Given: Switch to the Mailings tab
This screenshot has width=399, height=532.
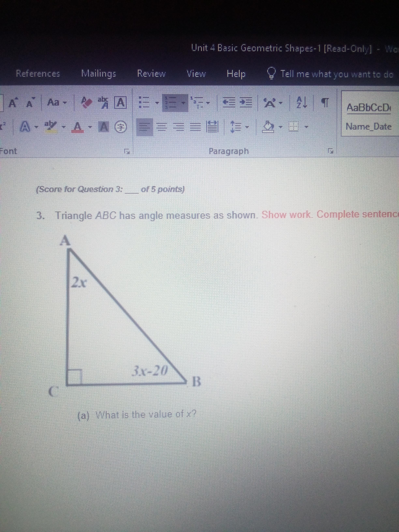Looking at the screenshot, I should pyautogui.click(x=98, y=73).
